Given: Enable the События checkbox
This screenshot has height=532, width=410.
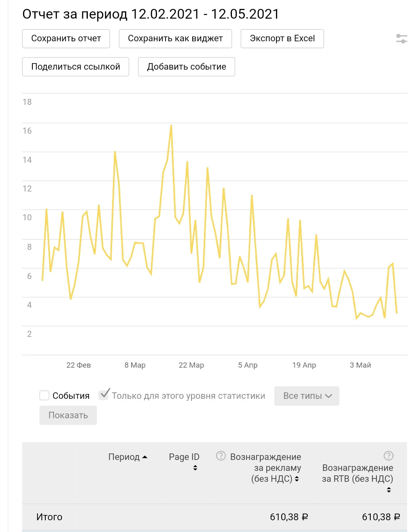Looking at the screenshot, I should (45, 396).
